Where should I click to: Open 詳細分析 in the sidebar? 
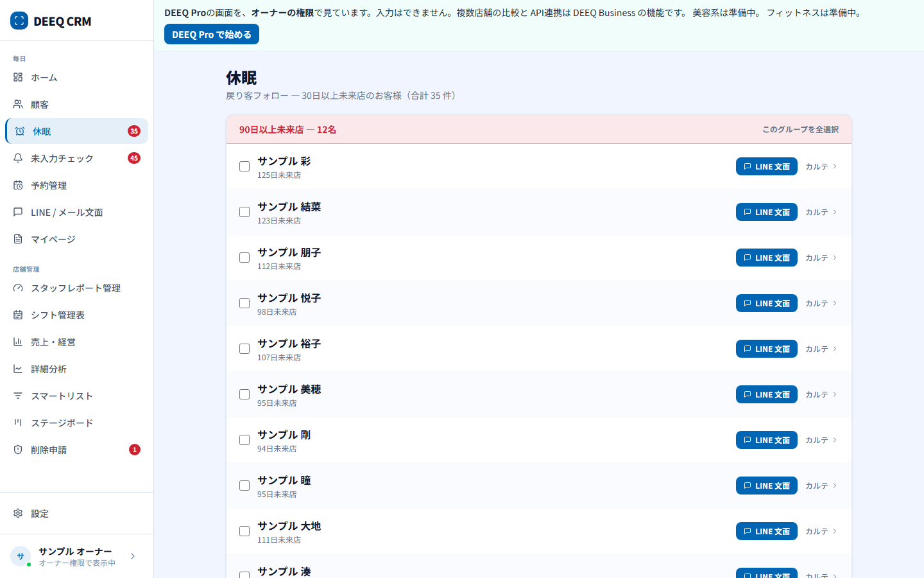point(76,369)
